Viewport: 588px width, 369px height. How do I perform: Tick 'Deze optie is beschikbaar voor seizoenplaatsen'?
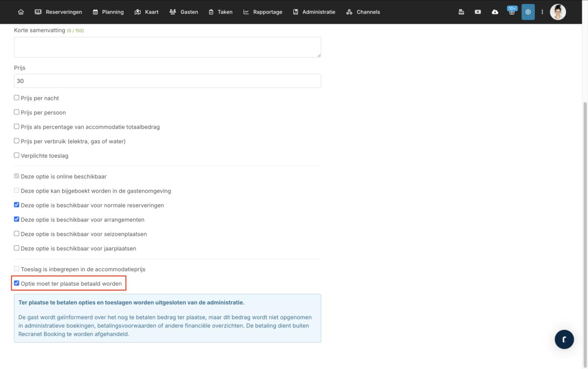[17, 233]
